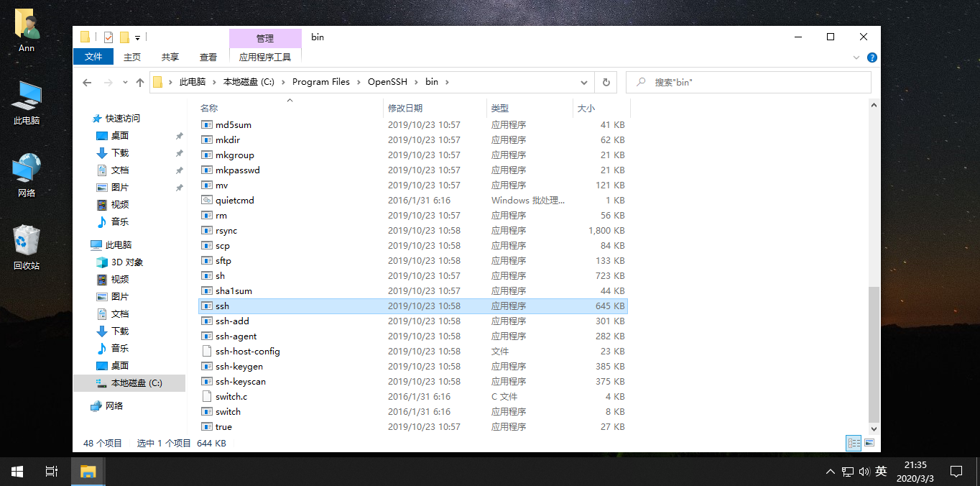Expand the ribbon with the chevron
Image resolution: width=980 pixels, height=486 pixels.
856,58
